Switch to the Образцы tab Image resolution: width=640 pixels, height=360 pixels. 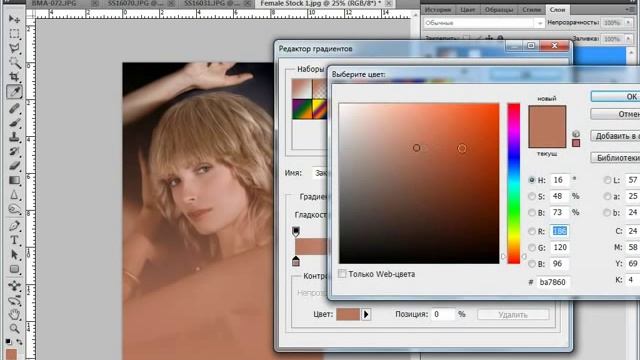tap(499, 9)
